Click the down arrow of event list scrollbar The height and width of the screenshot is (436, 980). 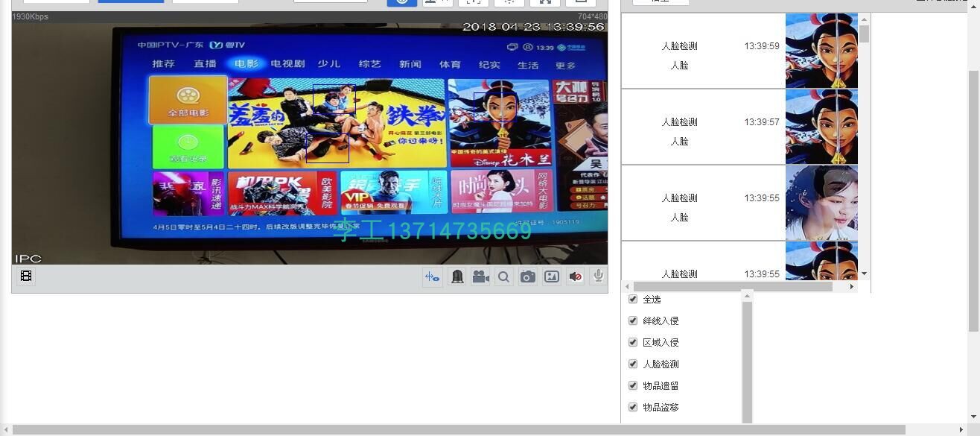(864, 274)
